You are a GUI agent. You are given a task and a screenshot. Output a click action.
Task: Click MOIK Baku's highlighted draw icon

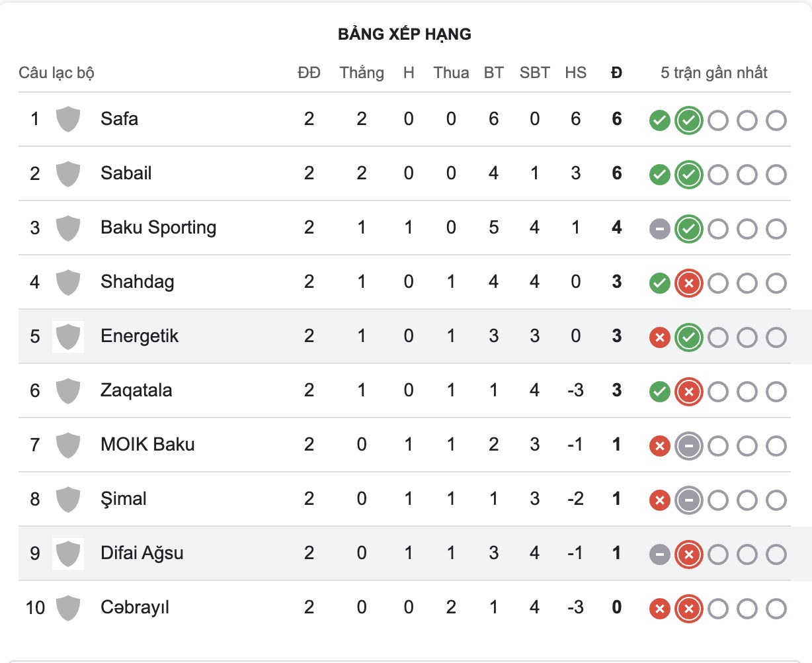[x=688, y=446]
